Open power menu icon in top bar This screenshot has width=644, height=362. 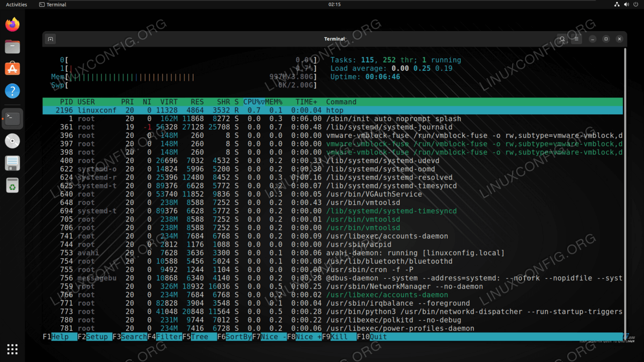point(636,4)
